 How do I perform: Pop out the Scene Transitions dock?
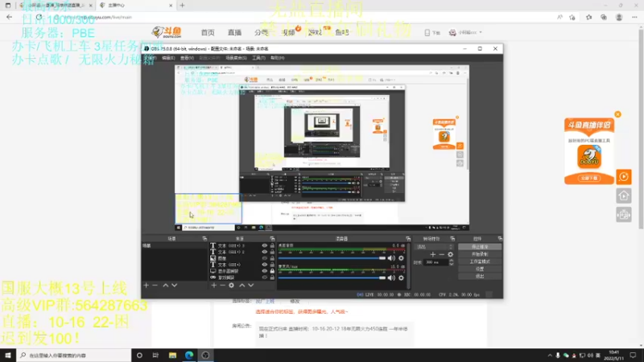coord(452,238)
